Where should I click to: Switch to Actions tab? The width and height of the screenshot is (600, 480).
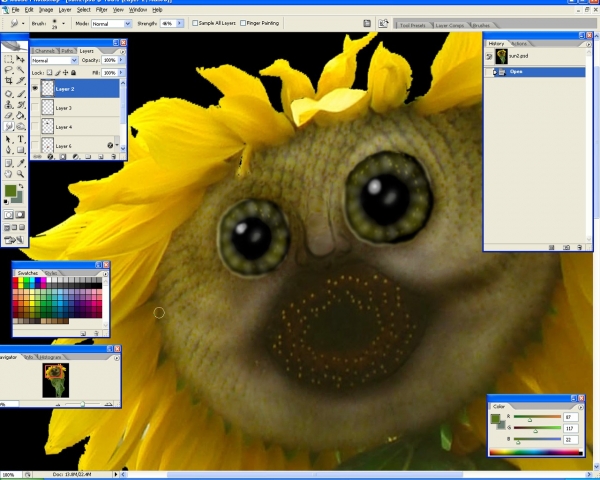(x=519, y=44)
